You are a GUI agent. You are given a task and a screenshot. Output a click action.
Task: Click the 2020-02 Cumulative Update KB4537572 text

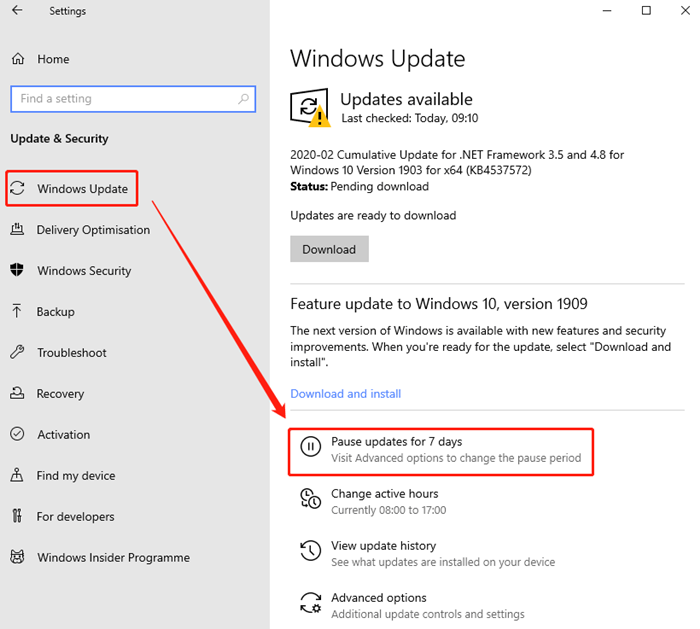click(457, 162)
